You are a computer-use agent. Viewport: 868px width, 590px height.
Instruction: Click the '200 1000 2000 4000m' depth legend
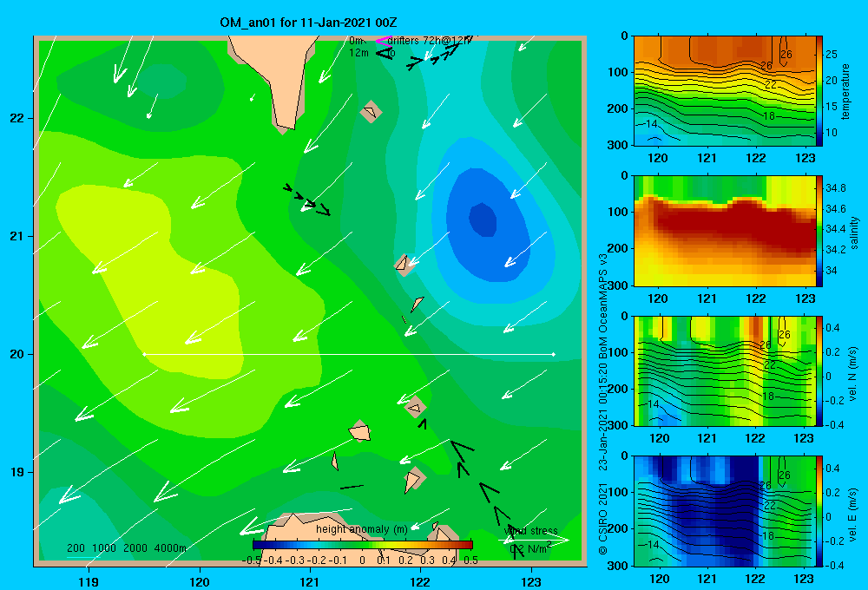(x=127, y=548)
